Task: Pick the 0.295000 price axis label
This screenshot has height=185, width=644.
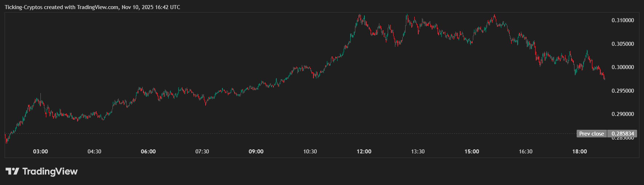Action: point(623,91)
